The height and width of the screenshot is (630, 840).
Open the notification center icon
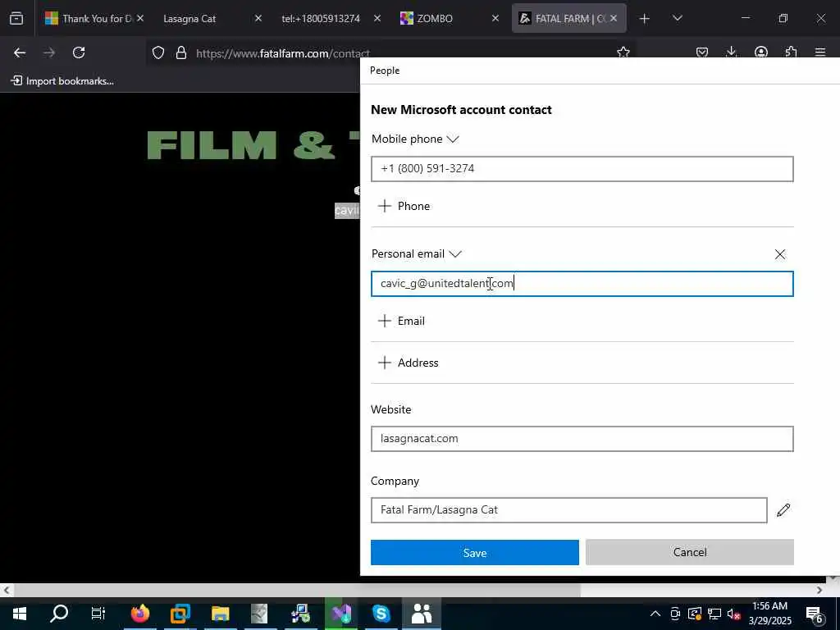click(x=815, y=614)
